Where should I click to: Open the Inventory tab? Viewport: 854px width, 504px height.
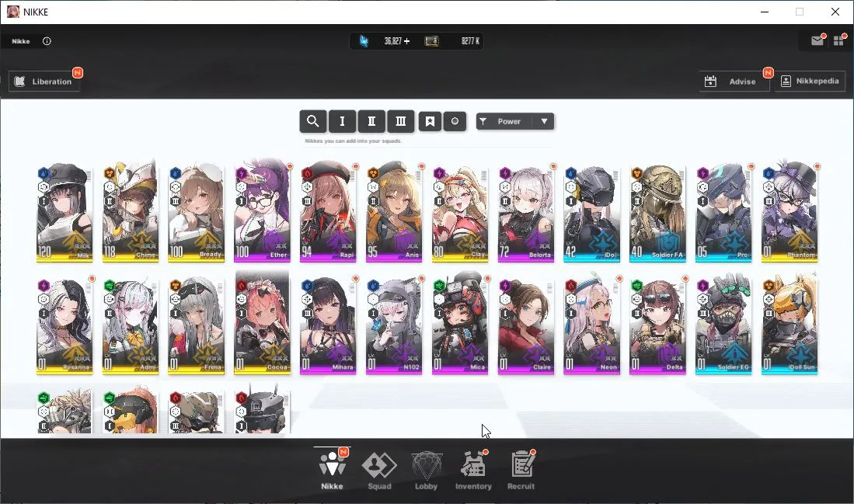coord(473,471)
